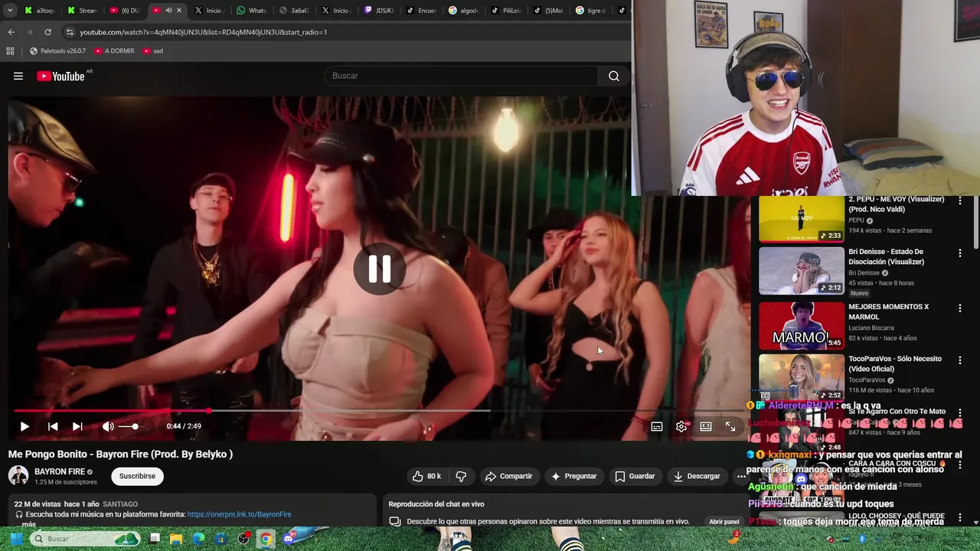Image resolution: width=980 pixels, height=551 pixels.
Task: Close the active YouTube tab
Action: coord(179,11)
